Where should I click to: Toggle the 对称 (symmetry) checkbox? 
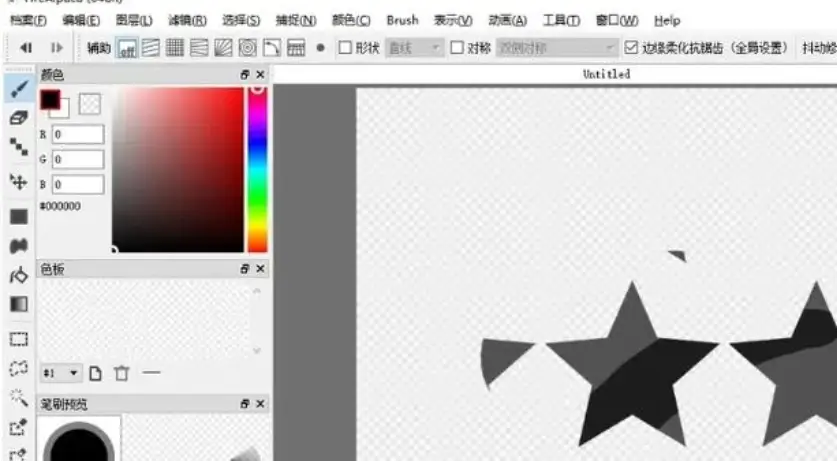(x=457, y=48)
